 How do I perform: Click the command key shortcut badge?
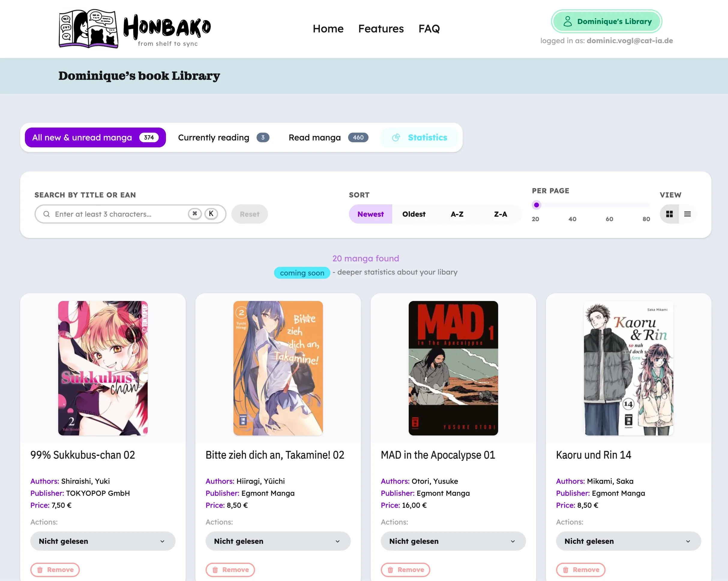coord(195,214)
